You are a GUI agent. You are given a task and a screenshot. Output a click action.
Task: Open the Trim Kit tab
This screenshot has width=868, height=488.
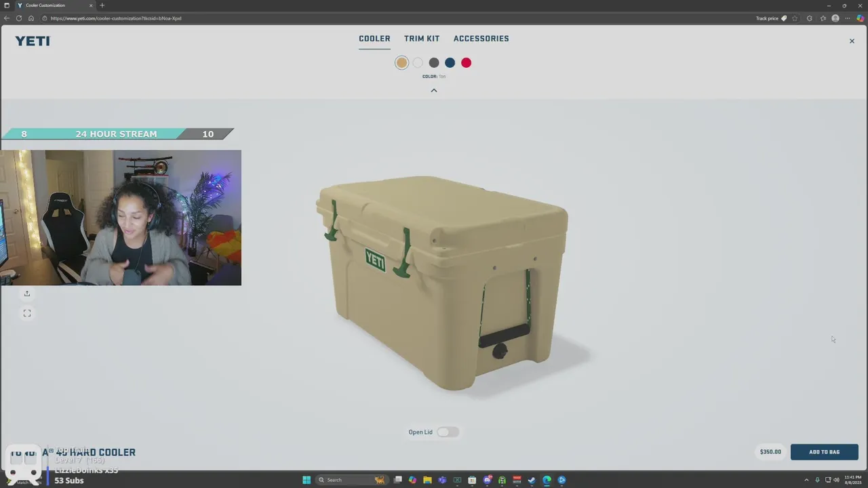point(422,39)
